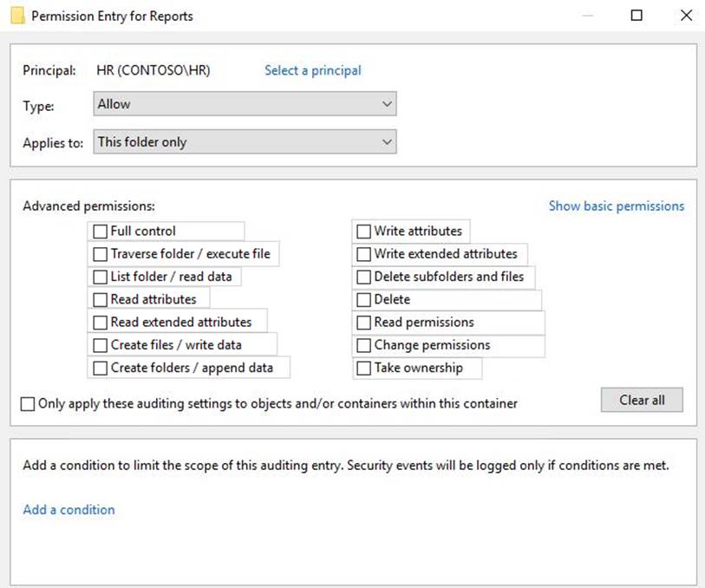This screenshot has width=705, height=588.
Task: Click the Add a condition link
Action: (x=69, y=510)
